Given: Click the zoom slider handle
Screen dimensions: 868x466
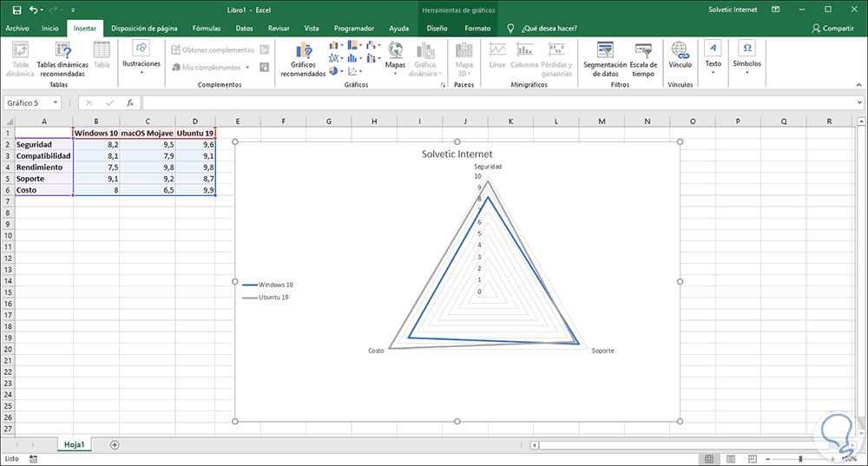Looking at the screenshot, I should pyautogui.click(x=800, y=459).
